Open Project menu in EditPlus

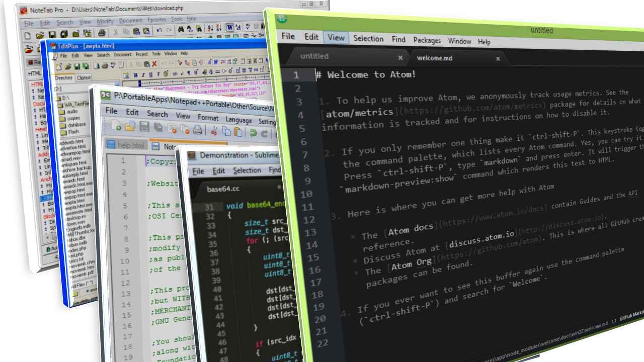(142, 54)
